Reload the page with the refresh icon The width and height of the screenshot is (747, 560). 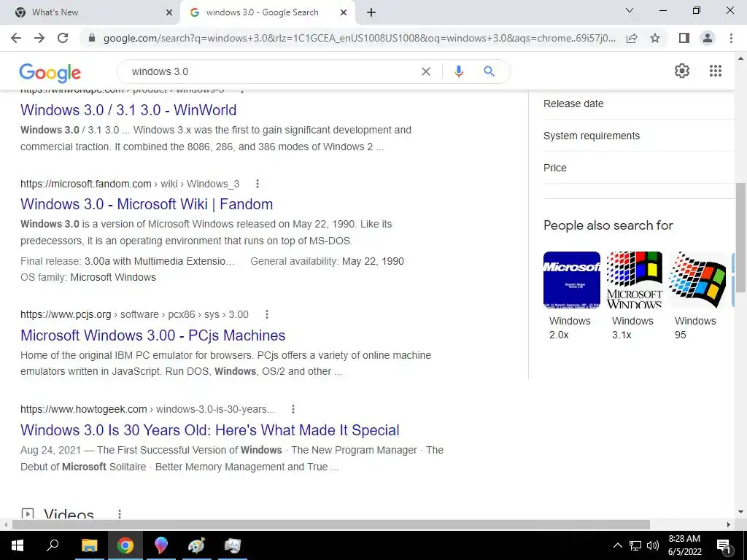(x=63, y=38)
